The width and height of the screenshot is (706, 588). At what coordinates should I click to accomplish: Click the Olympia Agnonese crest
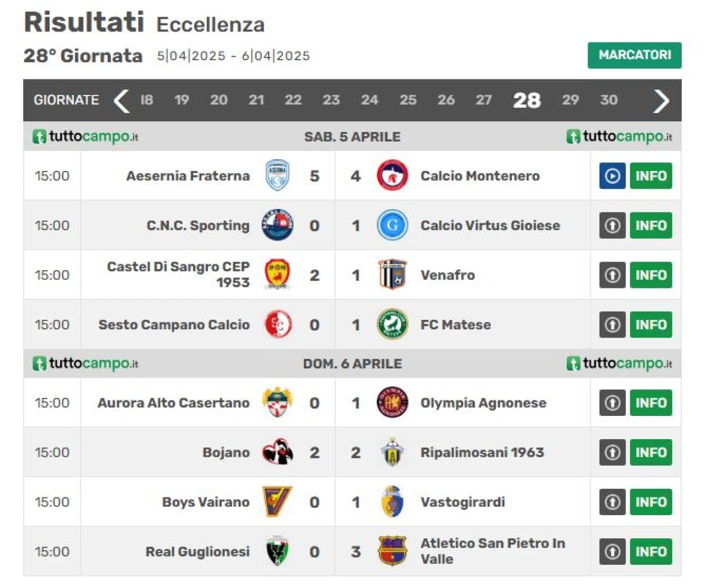pos(392,402)
